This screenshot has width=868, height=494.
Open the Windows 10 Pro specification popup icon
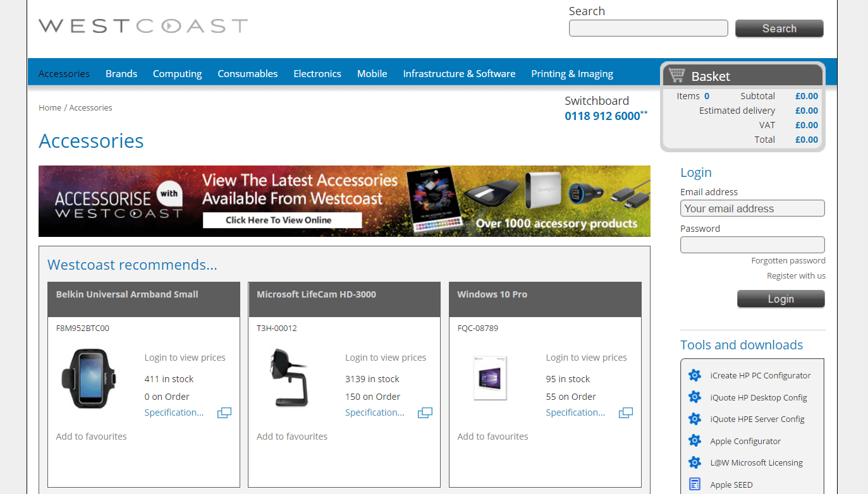tap(626, 413)
